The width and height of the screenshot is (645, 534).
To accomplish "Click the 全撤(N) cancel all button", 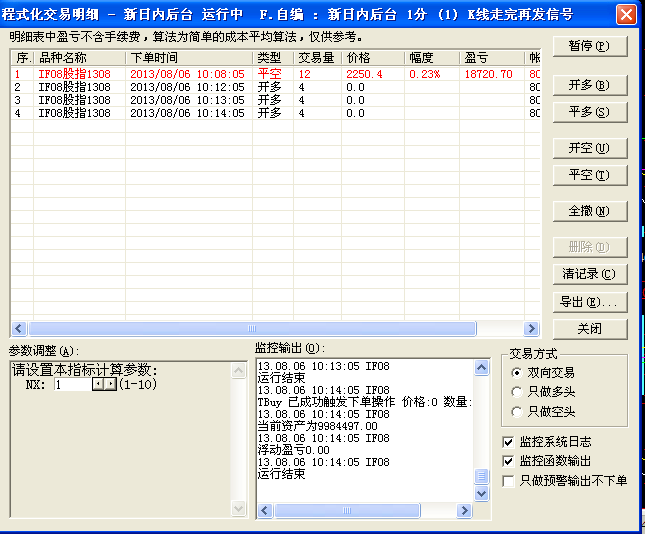I will pyautogui.click(x=590, y=211).
